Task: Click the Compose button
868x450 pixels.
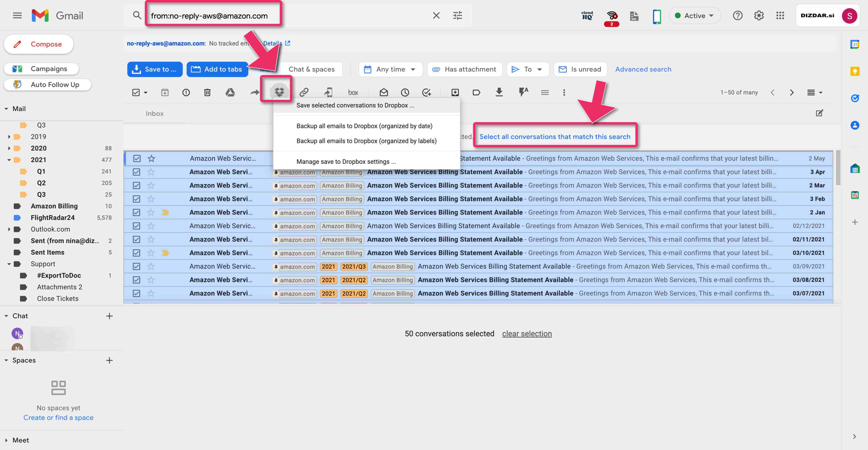Action: click(39, 44)
